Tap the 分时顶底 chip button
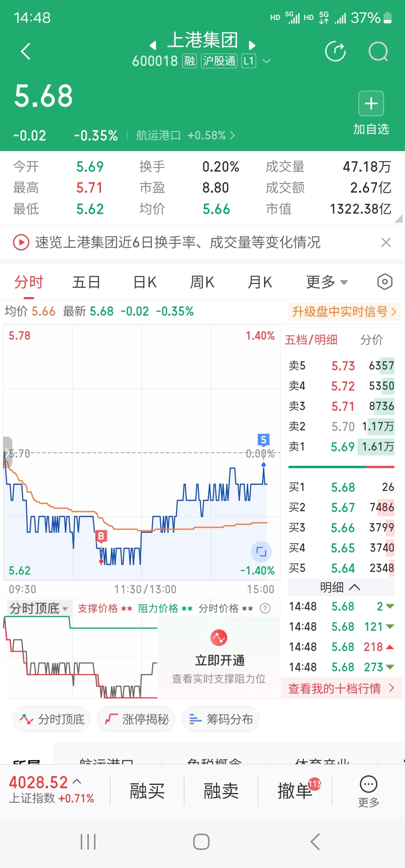Viewport: 405px width, 868px height. point(52,719)
